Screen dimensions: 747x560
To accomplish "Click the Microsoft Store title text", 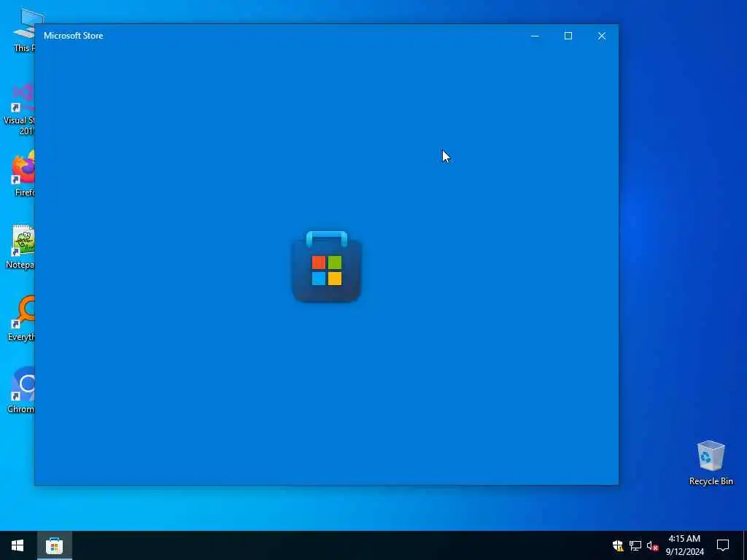I will point(74,36).
